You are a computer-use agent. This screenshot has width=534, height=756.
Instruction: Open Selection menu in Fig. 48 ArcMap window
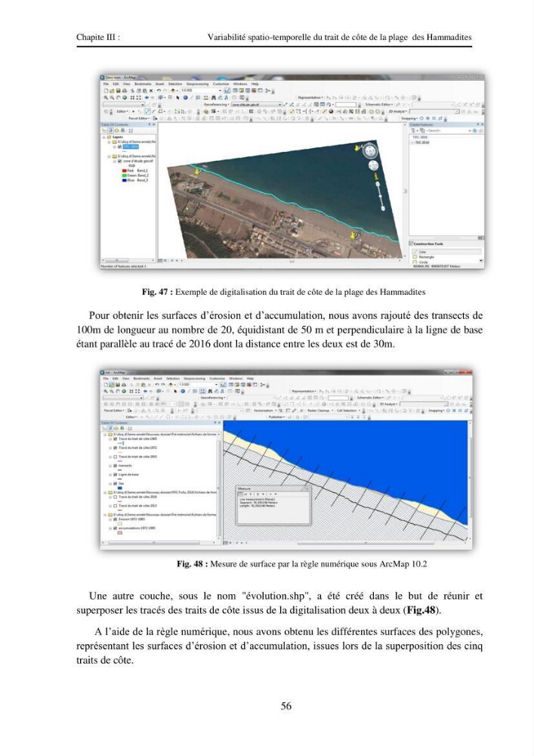(173, 379)
